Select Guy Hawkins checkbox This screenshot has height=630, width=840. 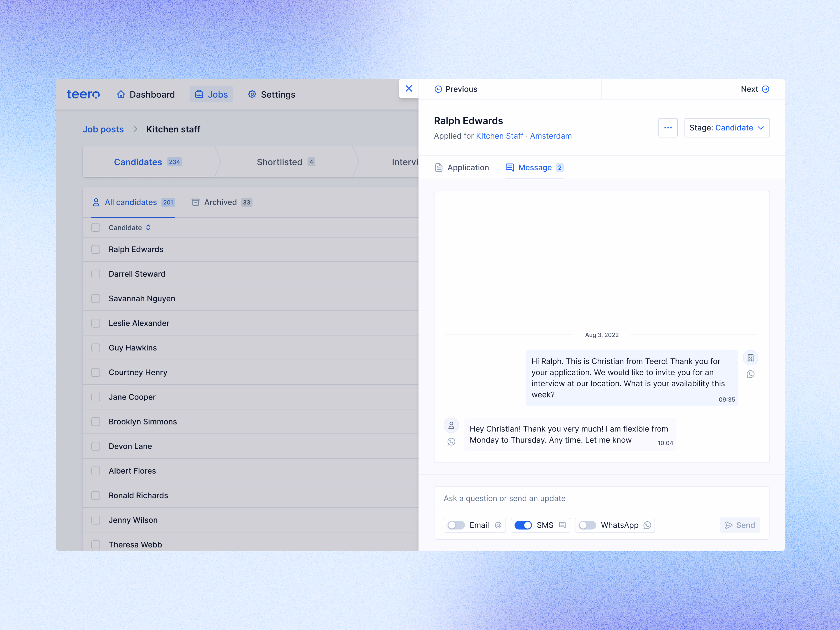96,348
